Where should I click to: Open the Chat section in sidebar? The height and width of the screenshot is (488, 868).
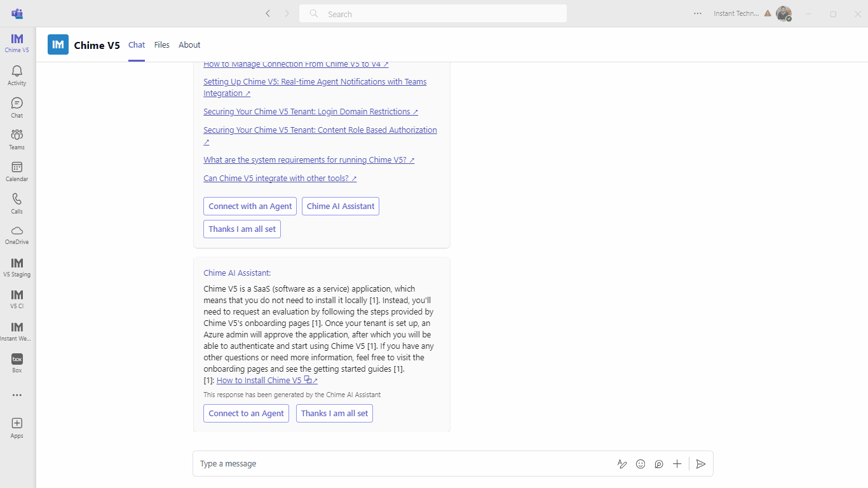point(17,107)
